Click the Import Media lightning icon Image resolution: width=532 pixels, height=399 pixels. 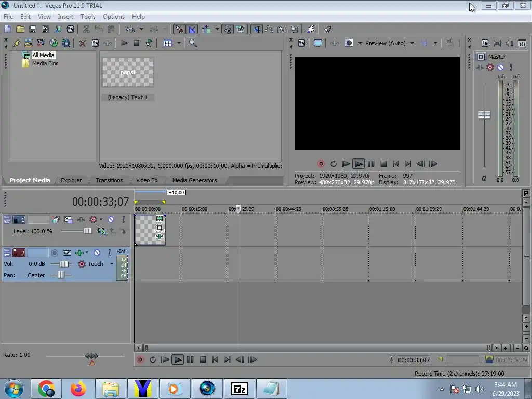pyautogui.click(x=16, y=43)
